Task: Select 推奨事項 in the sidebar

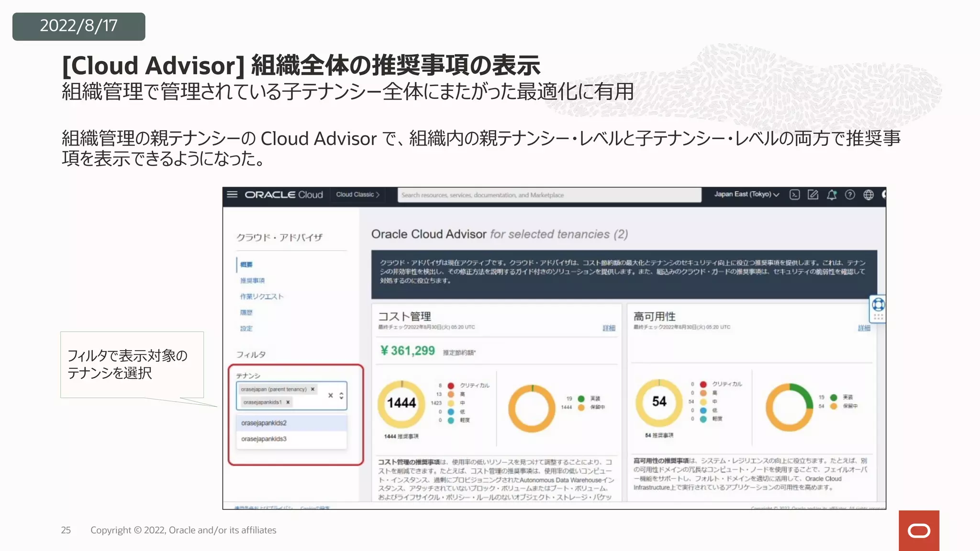Action: (x=252, y=280)
